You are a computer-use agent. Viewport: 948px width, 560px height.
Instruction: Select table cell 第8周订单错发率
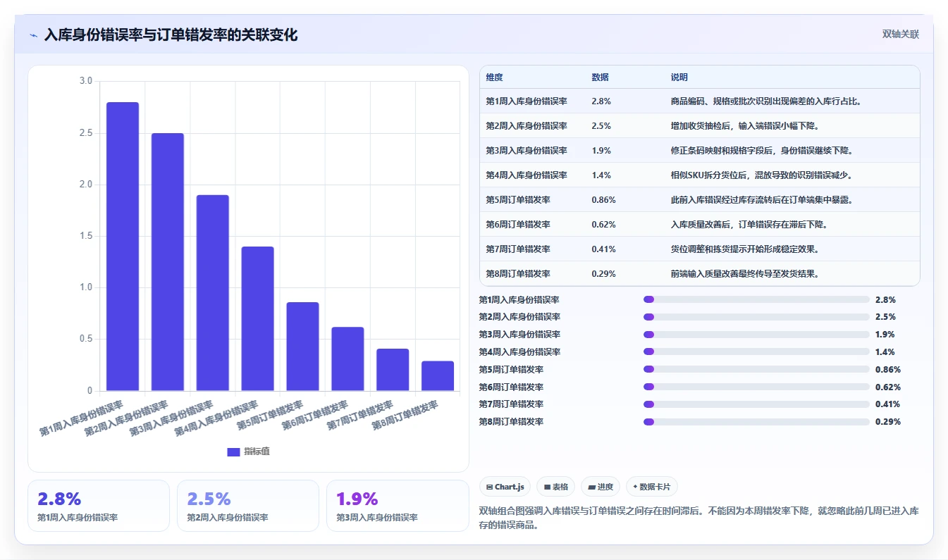(518, 274)
